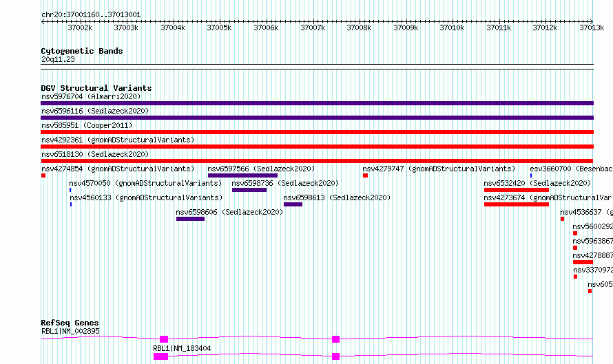
Task: Click the 37002k ruler tick label
Action: 80,28
